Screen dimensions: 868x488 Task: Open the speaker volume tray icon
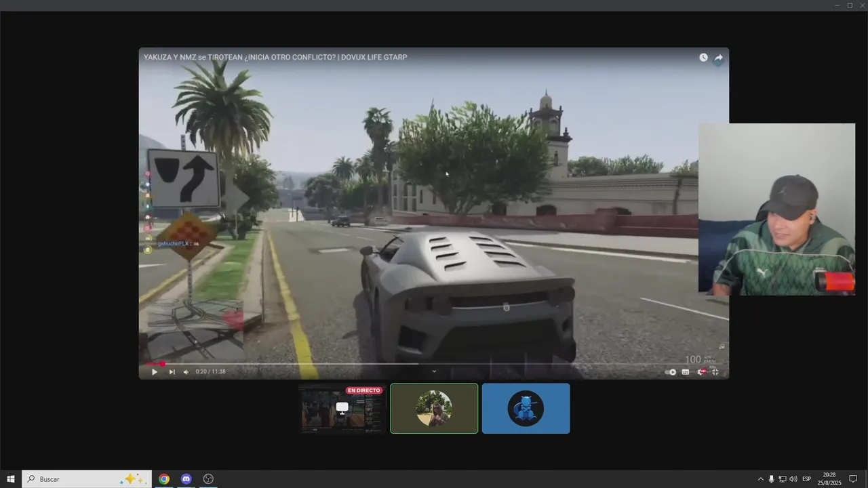click(x=793, y=479)
